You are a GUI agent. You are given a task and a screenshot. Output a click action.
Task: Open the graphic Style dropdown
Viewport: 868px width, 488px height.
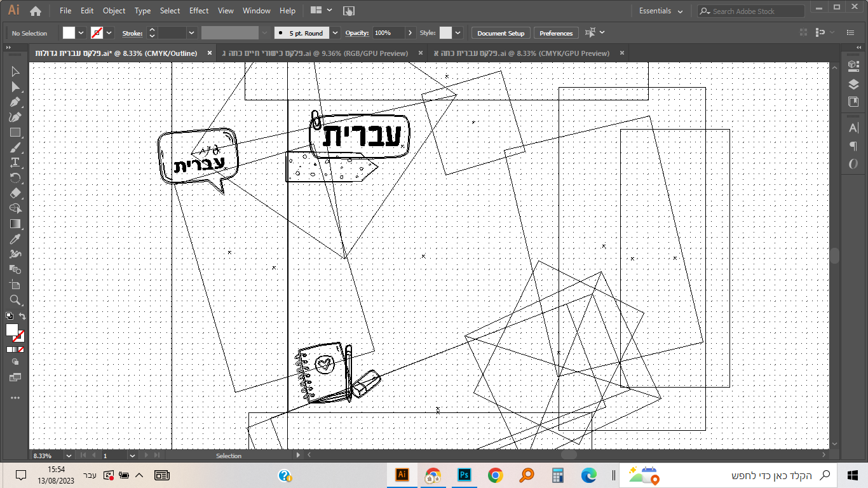coord(458,33)
